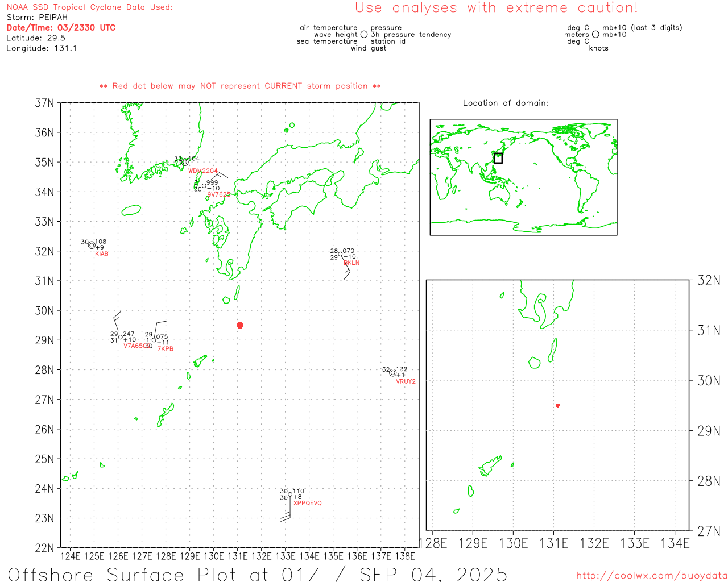Click the red storm position dot on main map
The image size is (728, 582).
[240, 325]
